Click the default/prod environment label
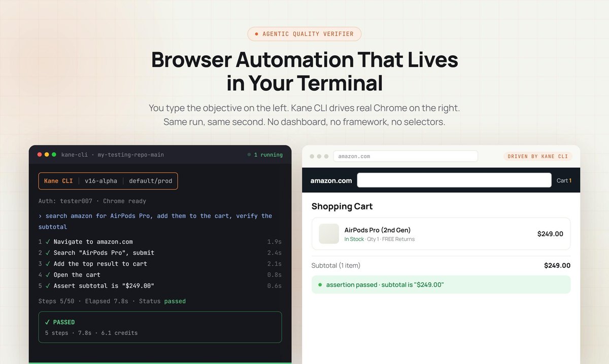The height and width of the screenshot is (364, 609). point(150,181)
